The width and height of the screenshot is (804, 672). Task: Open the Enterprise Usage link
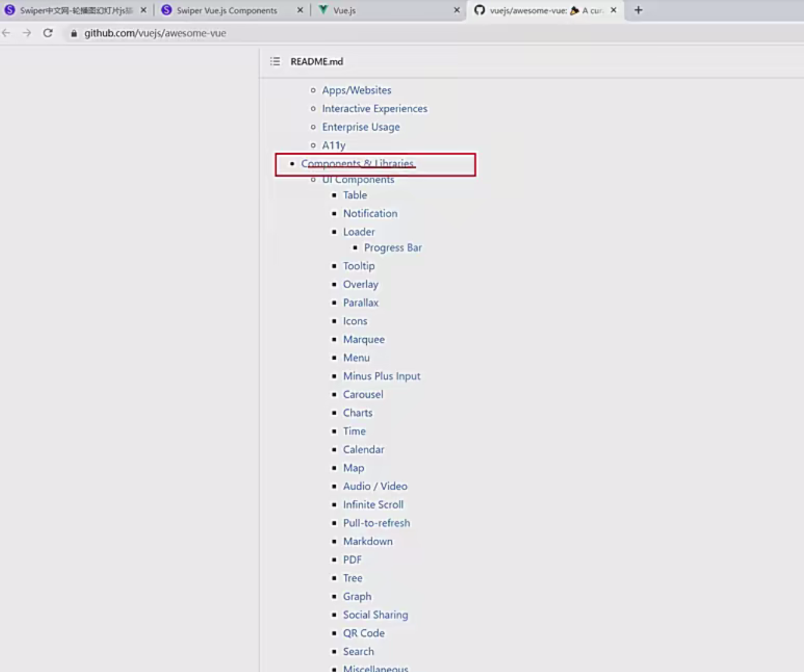[361, 126]
